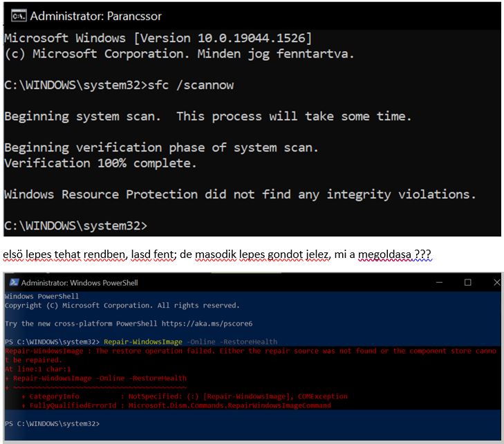
Task: Click the 'Verification 100% complete' line
Action: pyautogui.click(x=100, y=163)
